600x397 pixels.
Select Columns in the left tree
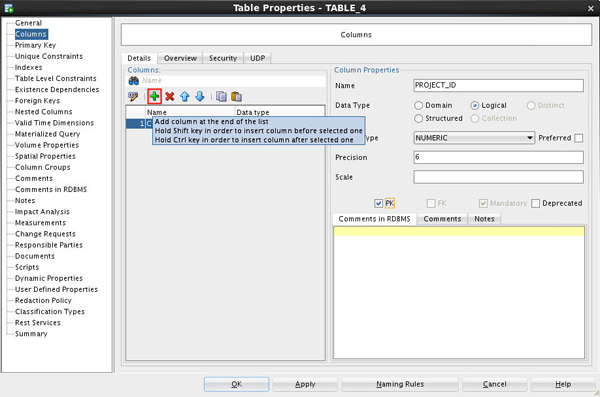31,34
